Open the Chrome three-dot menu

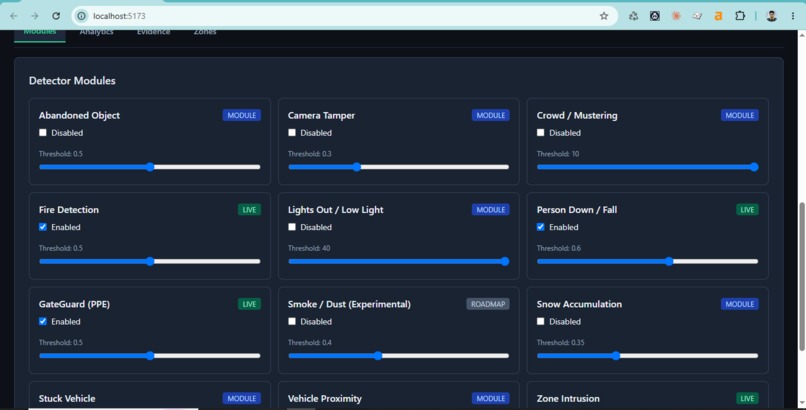click(793, 16)
